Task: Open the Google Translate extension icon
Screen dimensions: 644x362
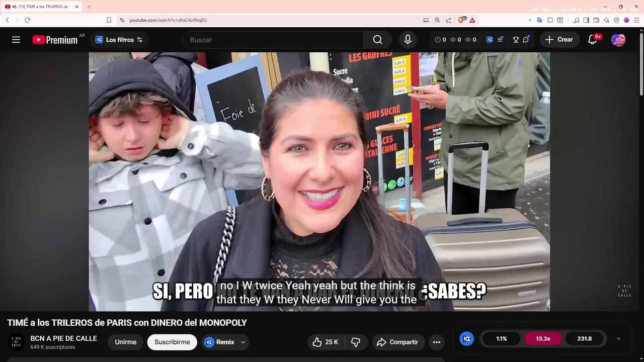Action: [540, 20]
